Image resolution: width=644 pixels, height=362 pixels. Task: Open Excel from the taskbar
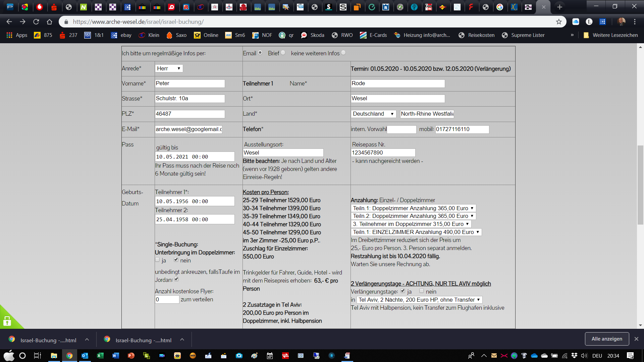coord(100,356)
